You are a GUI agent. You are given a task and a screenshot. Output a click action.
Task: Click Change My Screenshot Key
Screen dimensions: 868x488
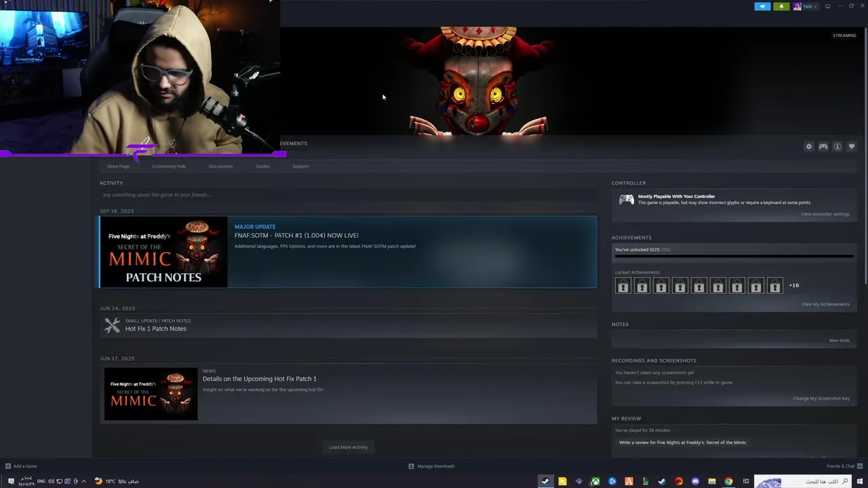point(821,399)
